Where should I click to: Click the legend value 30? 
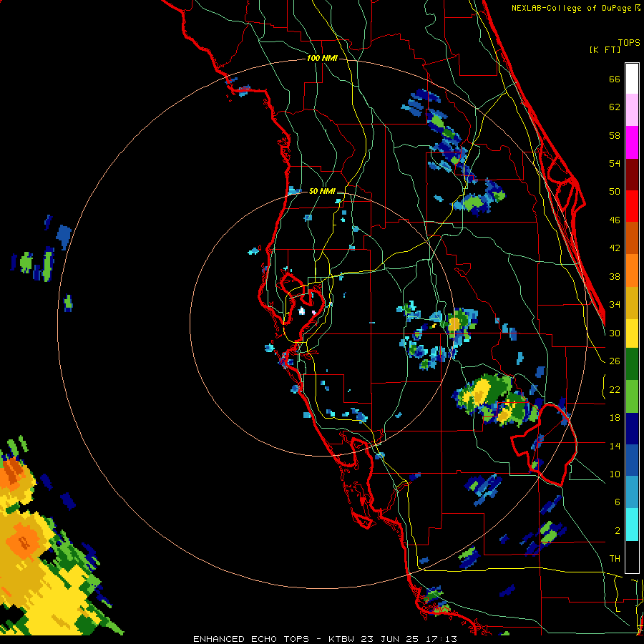[615, 333]
